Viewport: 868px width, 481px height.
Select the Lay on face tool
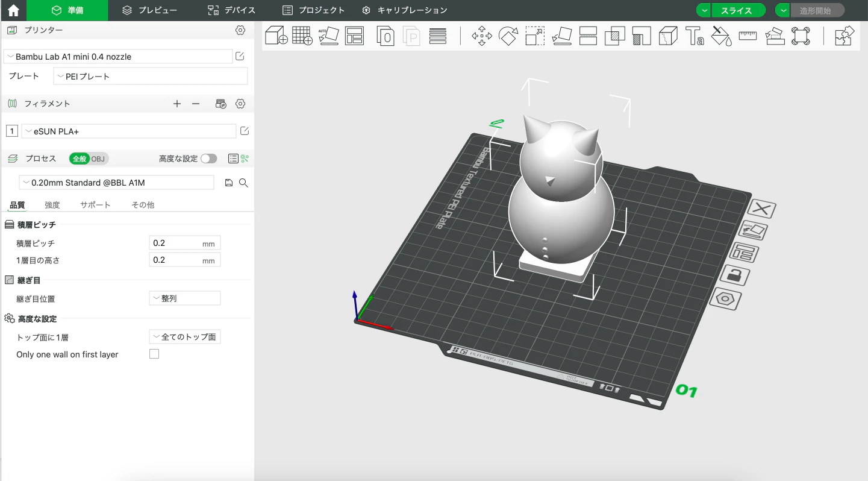click(561, 36)
